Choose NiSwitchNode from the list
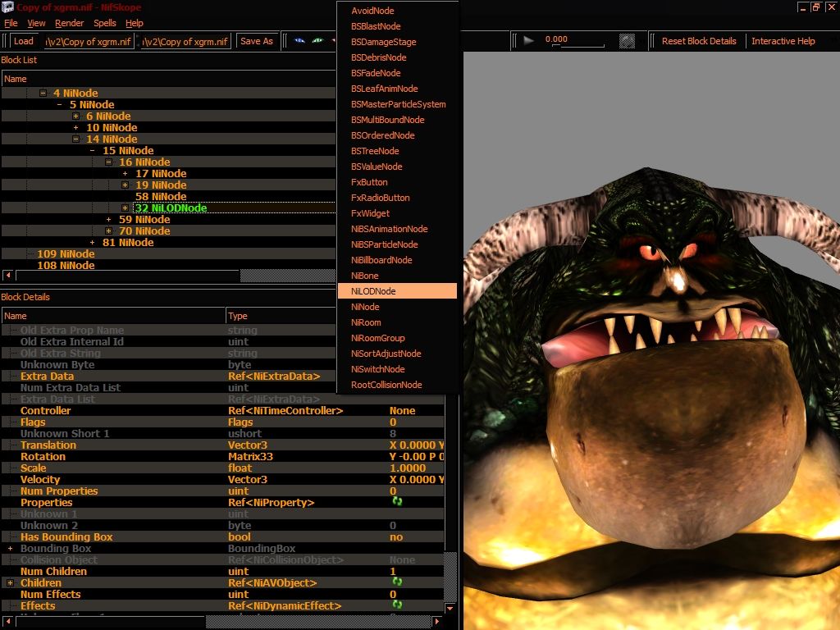The height and width of the screenshot is (630, 840). tap(397, 369)
